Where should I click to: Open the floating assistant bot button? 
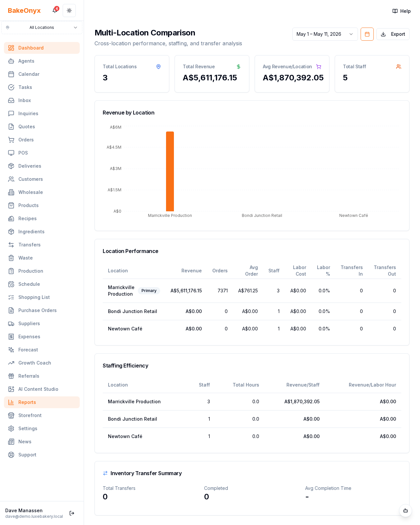coord(406,511)
